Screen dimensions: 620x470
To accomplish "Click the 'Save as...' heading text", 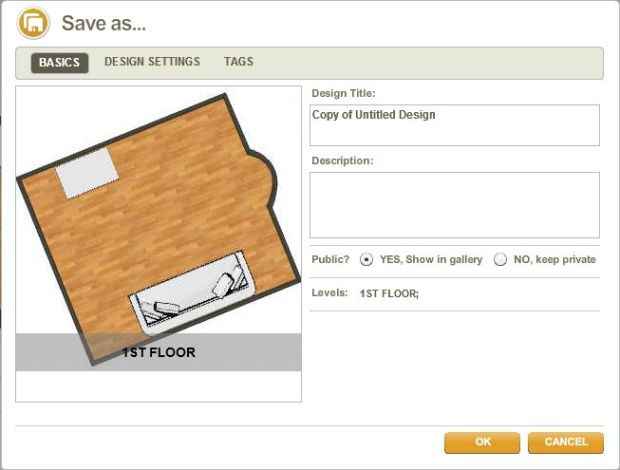I will tap(104, 23).
